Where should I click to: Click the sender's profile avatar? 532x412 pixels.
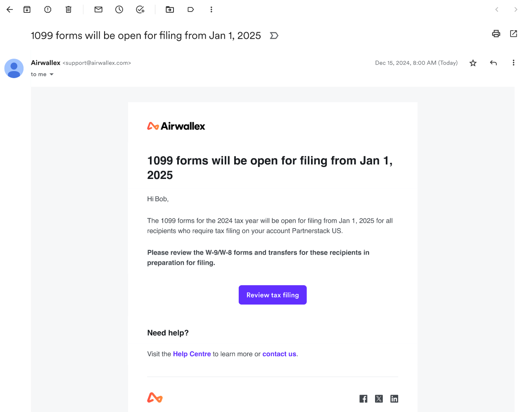pyautogui.click(x=14, y=68)
